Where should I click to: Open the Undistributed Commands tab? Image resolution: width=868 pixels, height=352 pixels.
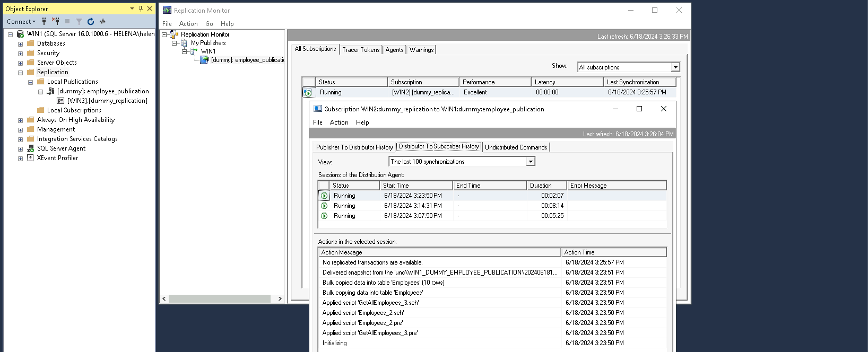pos(516,147)
